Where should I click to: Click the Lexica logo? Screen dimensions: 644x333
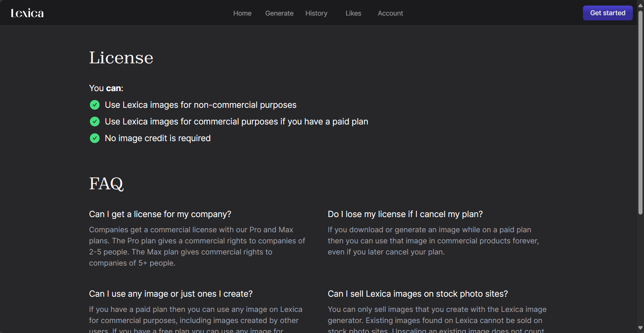point(27,13)
